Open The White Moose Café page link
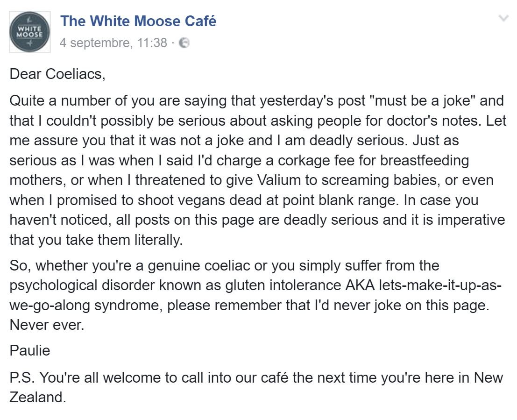The width and height of the screenshot is (517, 420). pyautogui.click(x=138, y=21)
